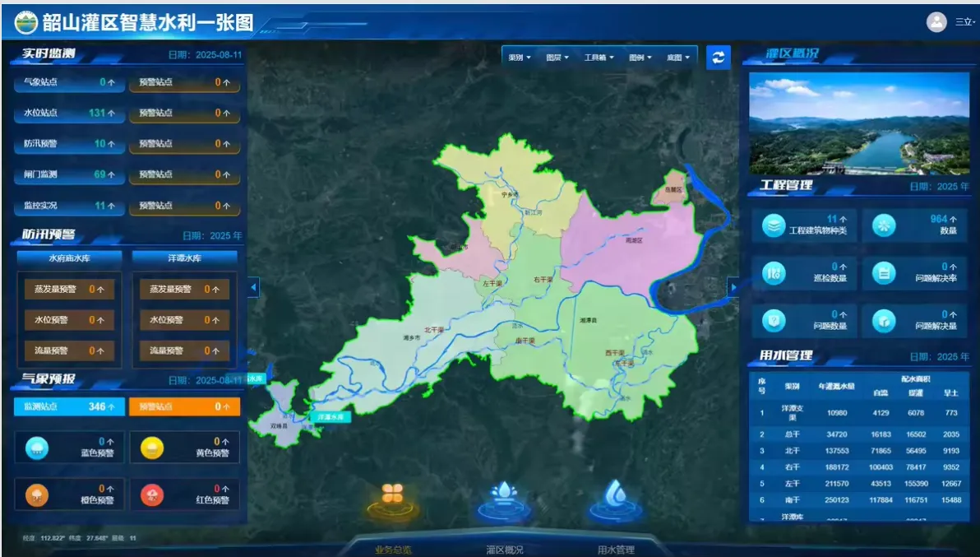Click the 南干 row value 250123
The image size is (980, 557).
pos(837,500)
